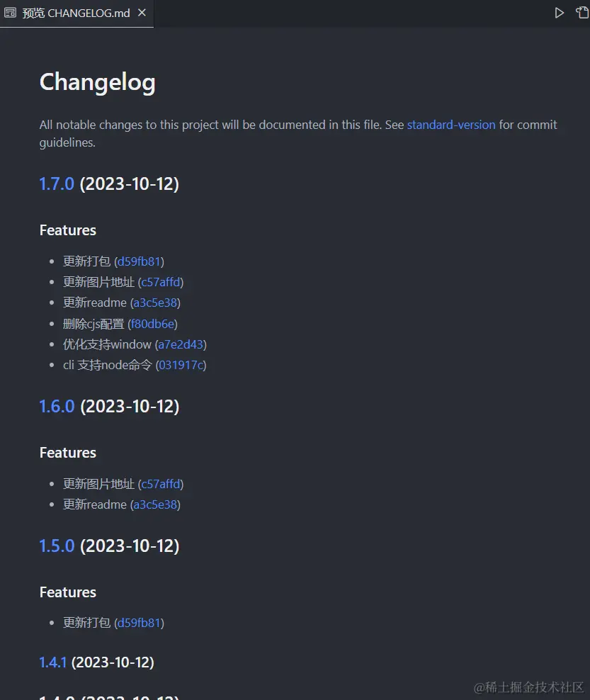Click the Changelog main heading
Screen dimensions: 590x700
(x=97, y=82)
